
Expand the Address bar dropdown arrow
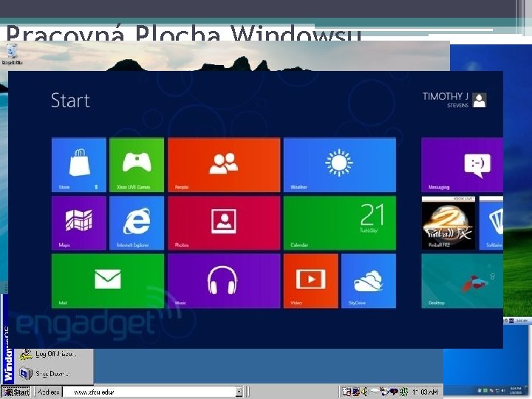coord(239,392)
